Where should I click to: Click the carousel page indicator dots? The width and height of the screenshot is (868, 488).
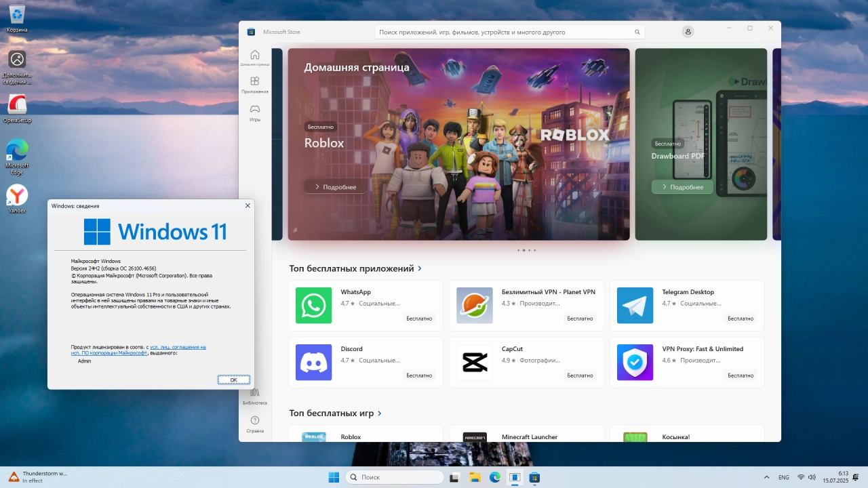click(526, 250)
